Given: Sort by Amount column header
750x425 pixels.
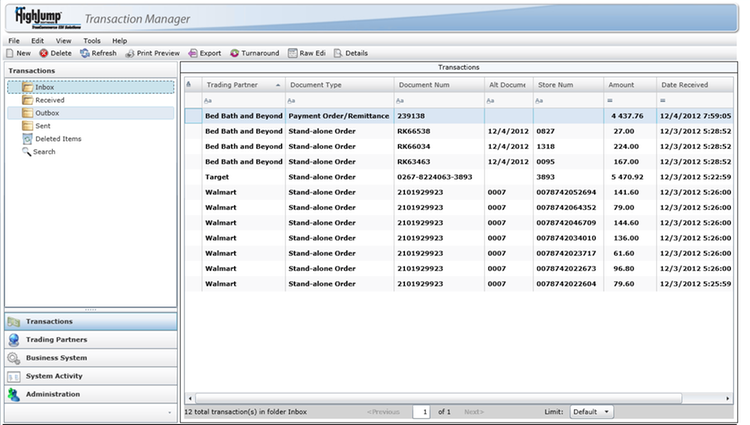Looking at the screenshot, I should [x=629, y=85].
